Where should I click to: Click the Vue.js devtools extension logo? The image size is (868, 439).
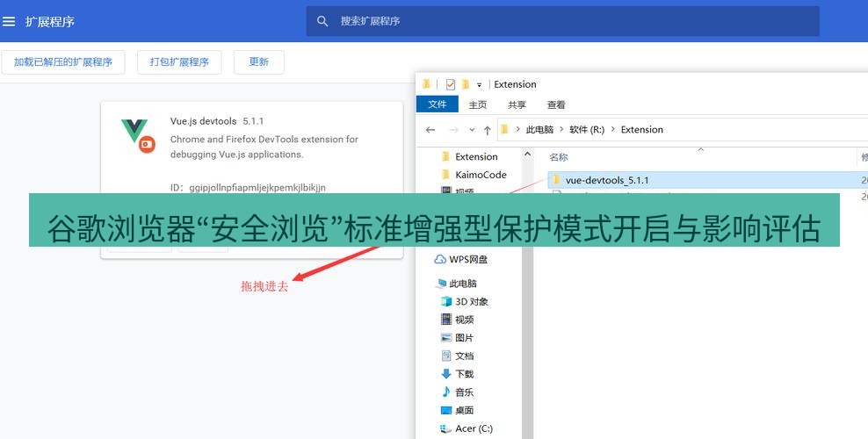(x=138, y=135)
